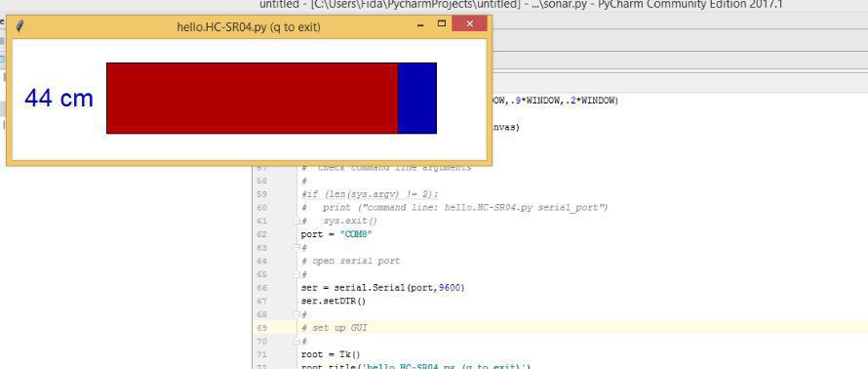Click the '44 cm' distance reading
Viewport: 868px width, 369px height.
[59, 99]
